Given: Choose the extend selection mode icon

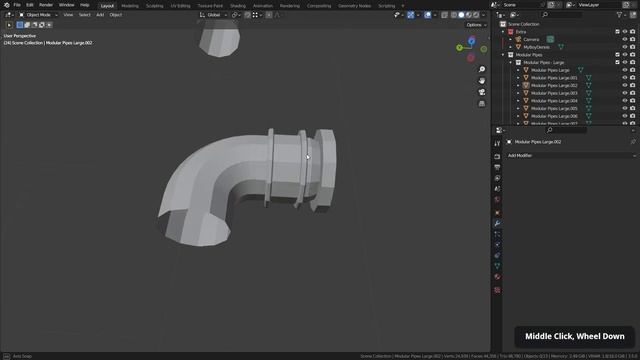Looking at the screenshot, I should click(x=27, y=25).
